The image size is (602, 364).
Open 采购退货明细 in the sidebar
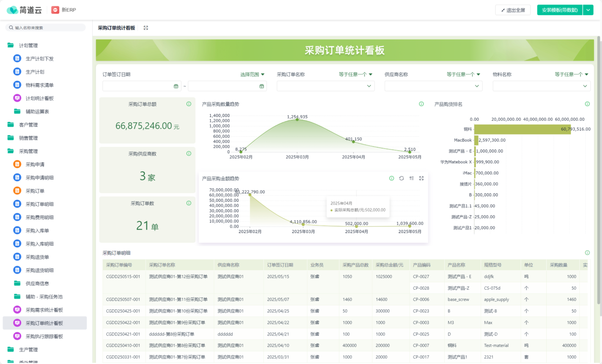(x=40, y=270)
